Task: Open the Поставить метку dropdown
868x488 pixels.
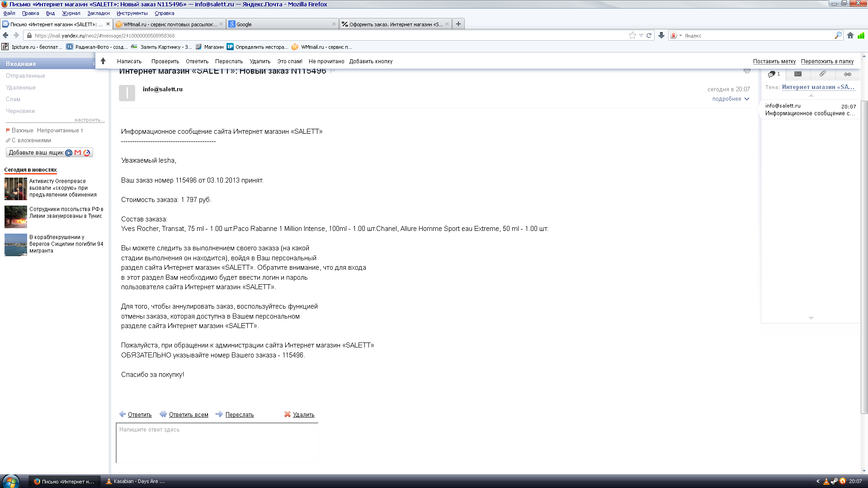Action: (x=774, y=61)
